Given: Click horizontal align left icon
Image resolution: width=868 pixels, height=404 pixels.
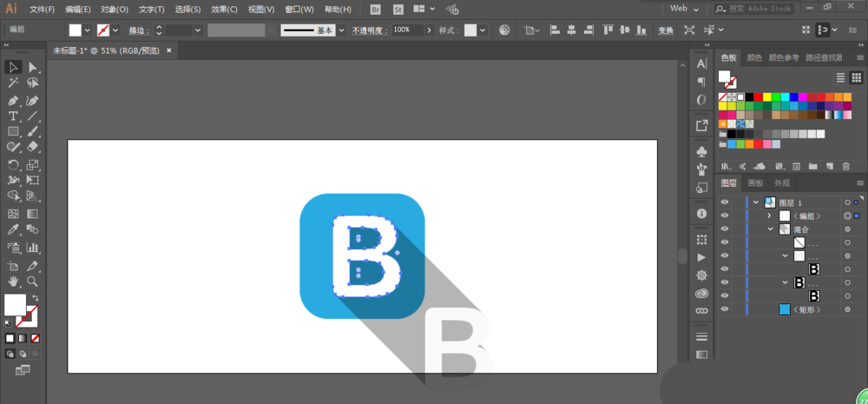Looking at the screenshot, I should 556,30.
